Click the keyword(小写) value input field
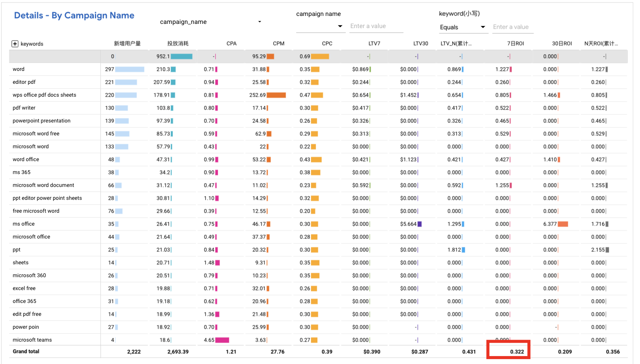The image size is (640, 364). (513, 27)
